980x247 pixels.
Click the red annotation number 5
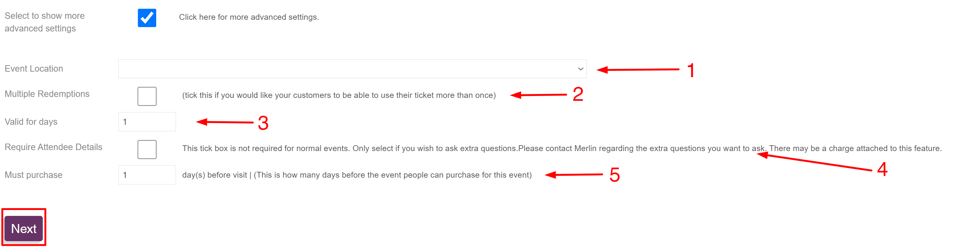pyautogui.click(x=614, y=175)
